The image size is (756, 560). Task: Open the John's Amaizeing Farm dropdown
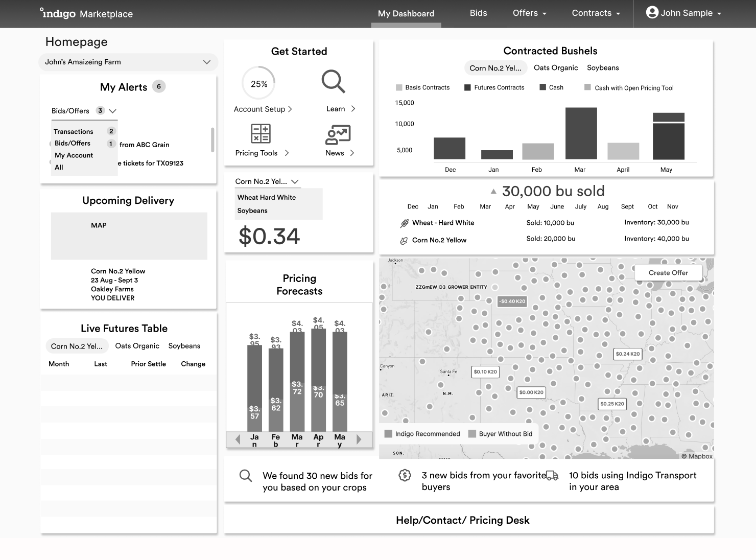(x=128, y=62)
